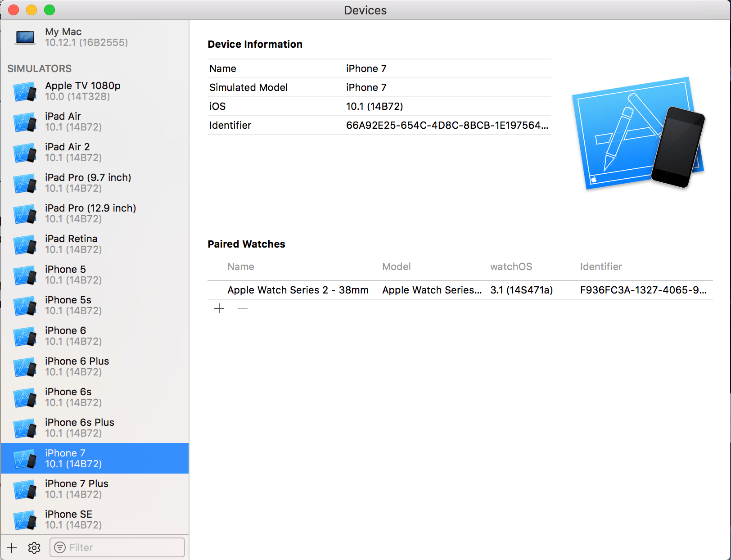The image size is (731, 560).
Task: Click the iPhone 5 simulator icon
Action: coord(25,275)
